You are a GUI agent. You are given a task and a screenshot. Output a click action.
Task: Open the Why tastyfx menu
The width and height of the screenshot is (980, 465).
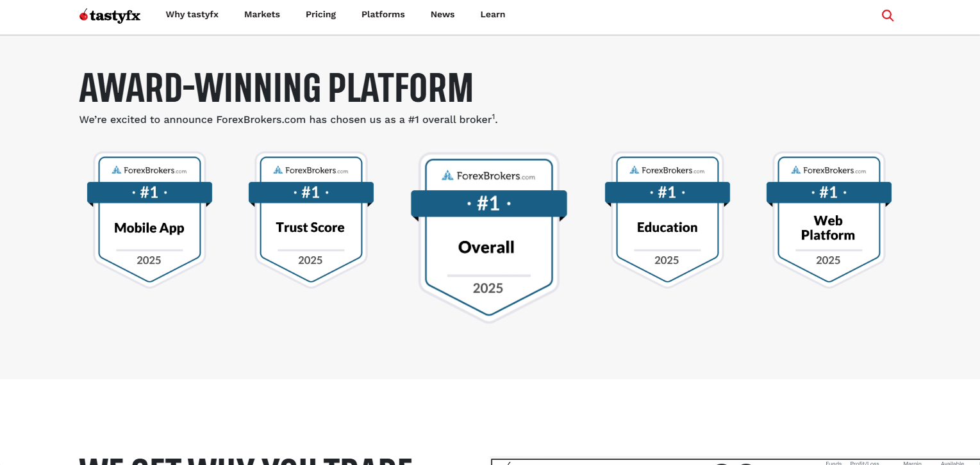[192, 14]
